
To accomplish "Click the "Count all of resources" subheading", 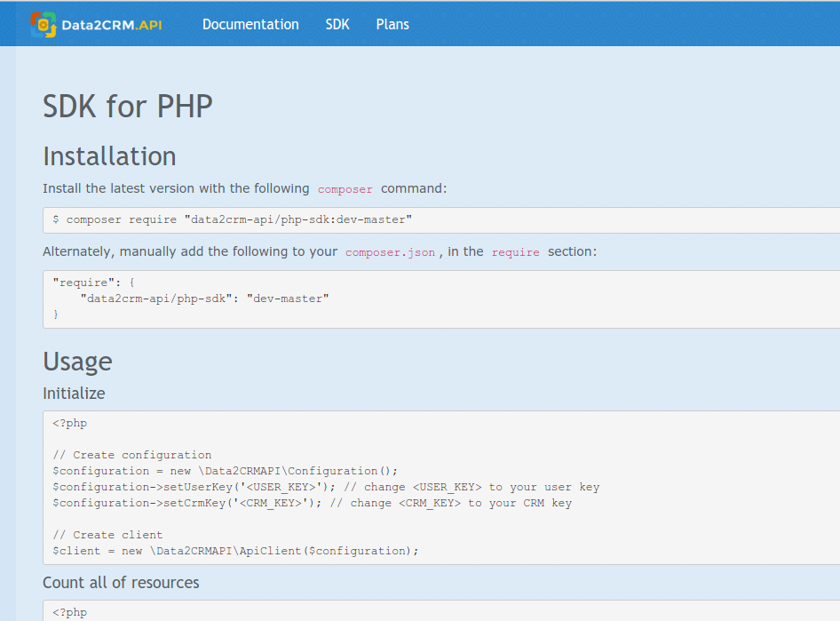I will coord(121,583).
